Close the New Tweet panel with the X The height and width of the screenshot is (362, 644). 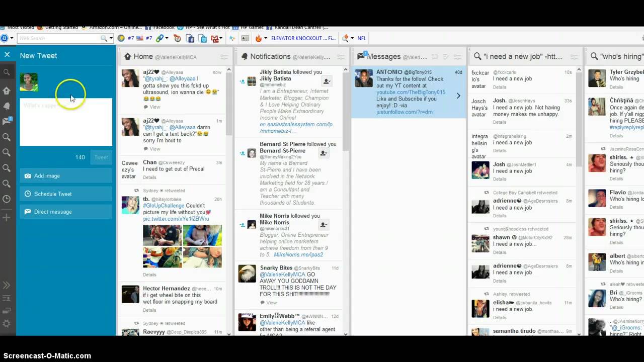click(7, 55)
